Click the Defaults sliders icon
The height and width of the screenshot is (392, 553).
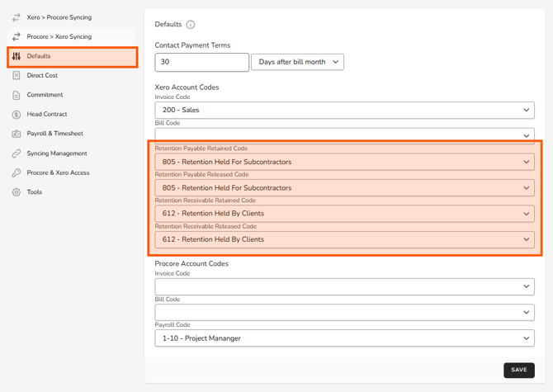[x=17, y=56]
